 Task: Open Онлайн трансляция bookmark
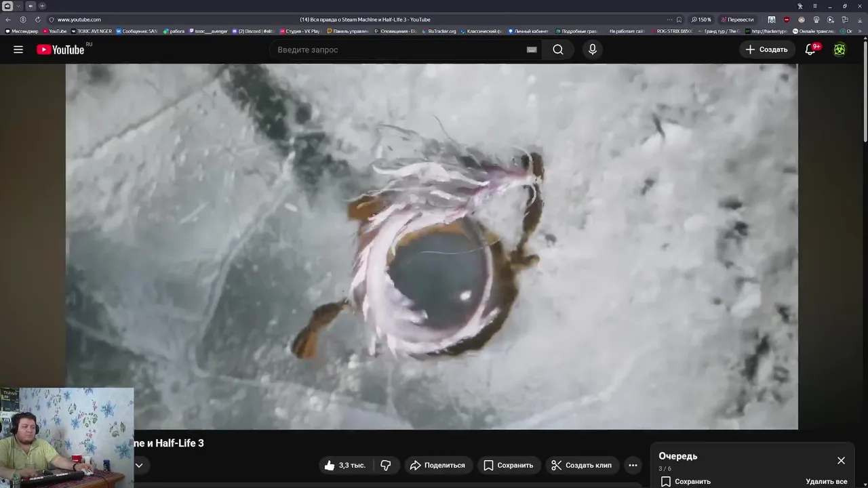[813, 31]
